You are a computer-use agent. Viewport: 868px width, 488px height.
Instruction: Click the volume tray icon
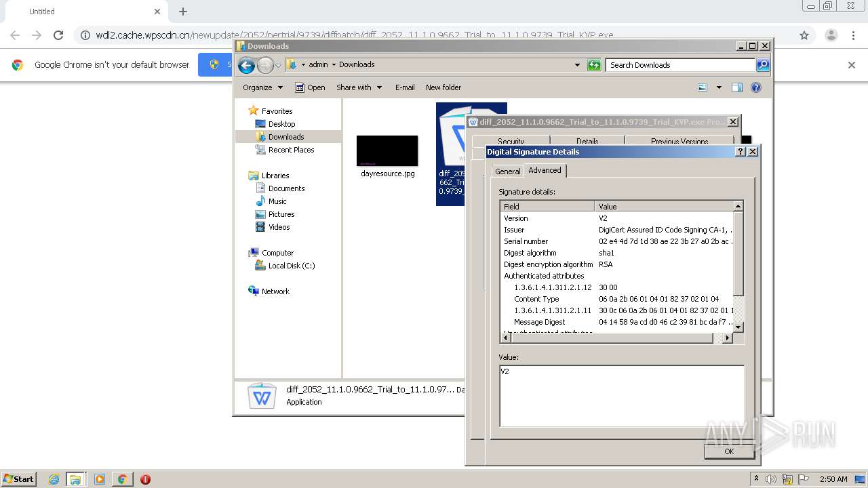point(771,479)
